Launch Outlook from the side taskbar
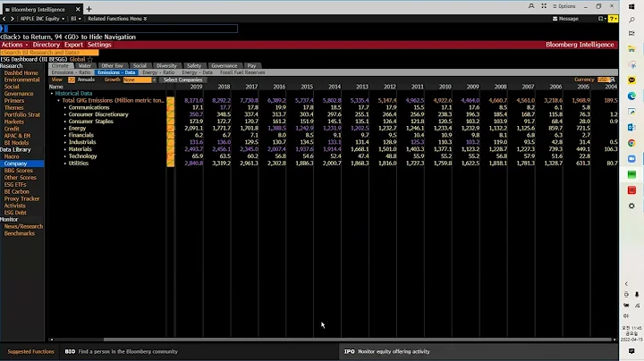644x361 pixels. (x=631, y=128)
